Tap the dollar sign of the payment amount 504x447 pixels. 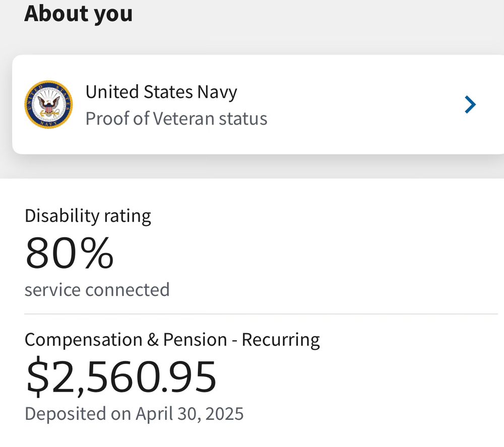(x=38, y=376)
